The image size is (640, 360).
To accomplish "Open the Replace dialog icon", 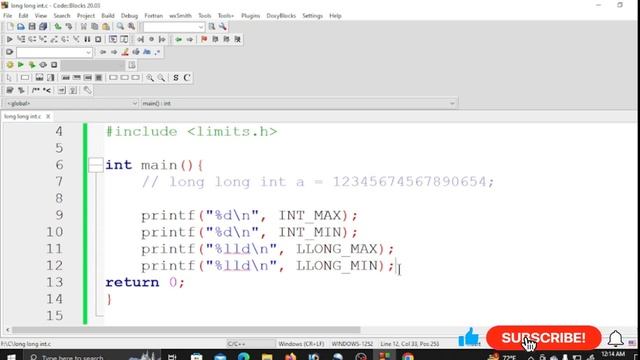I will coord(131,27).
